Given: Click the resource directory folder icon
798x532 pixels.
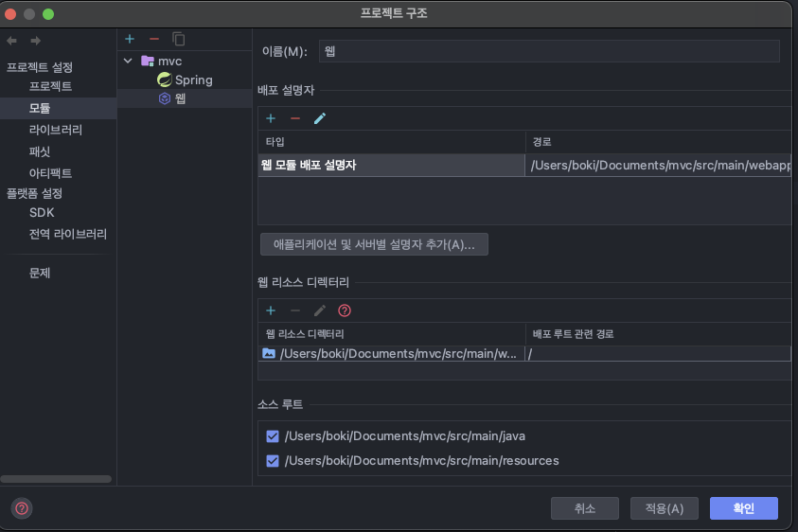Looking at the screenshot, I should (269, 353).
